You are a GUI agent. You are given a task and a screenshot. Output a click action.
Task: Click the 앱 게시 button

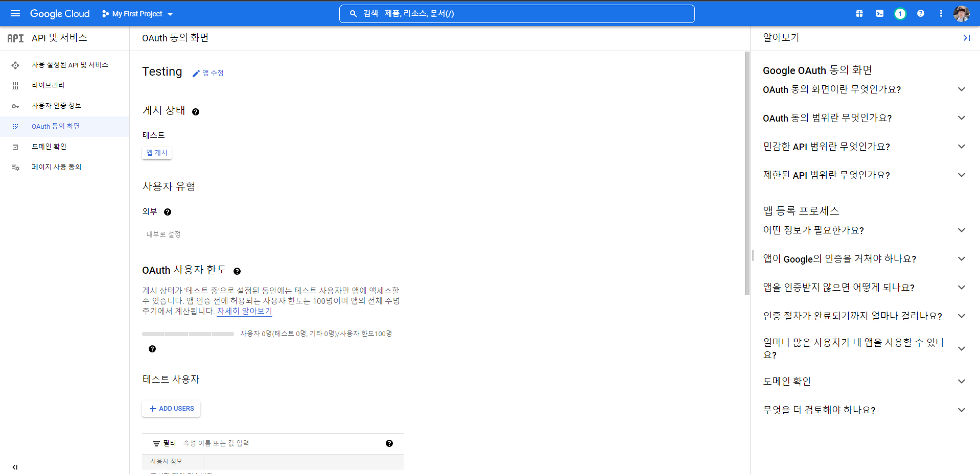pyautogui.click(x=157, y=153)
